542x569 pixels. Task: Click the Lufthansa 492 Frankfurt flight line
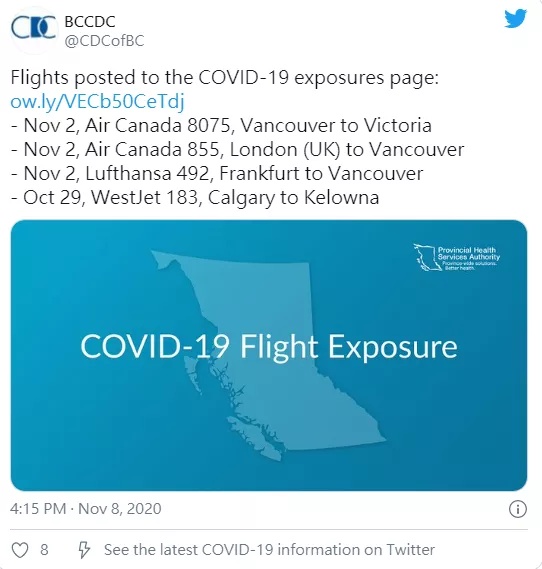point(217,173)
